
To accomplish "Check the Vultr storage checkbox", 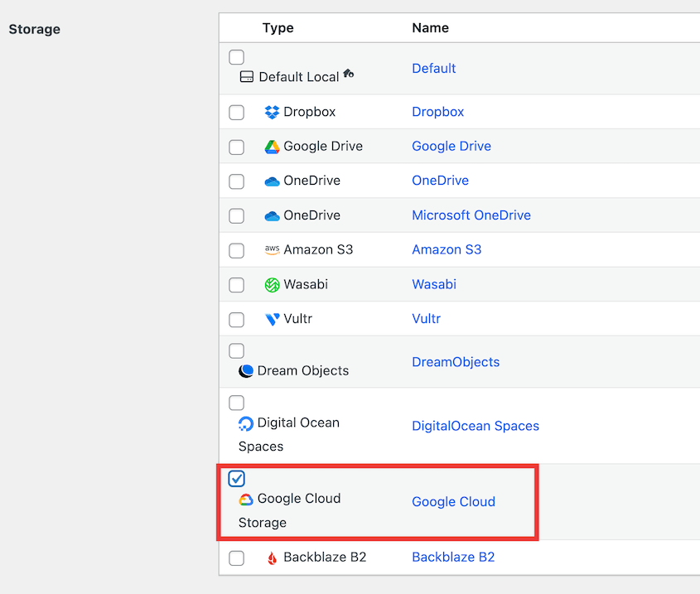I will (237, 319).
